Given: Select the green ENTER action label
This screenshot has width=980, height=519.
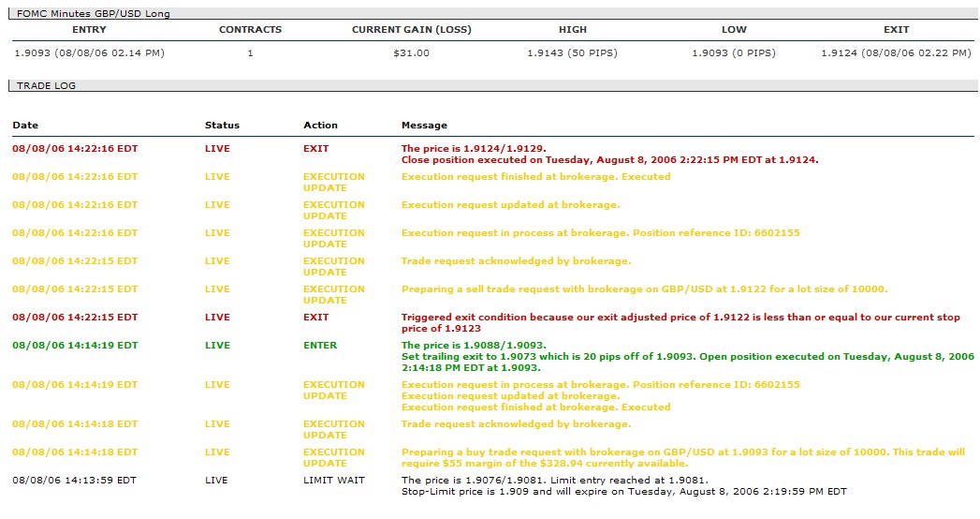Looking at the screenshot, I should (320, 345).
